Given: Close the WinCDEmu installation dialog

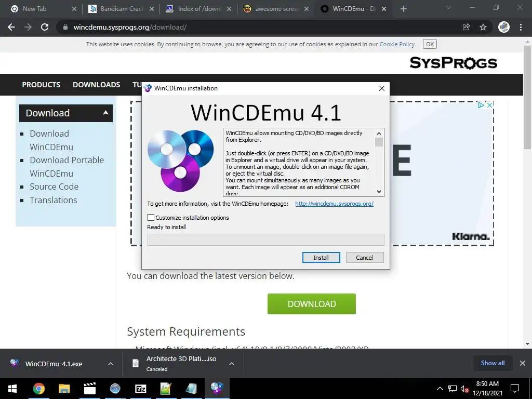Looking at the screenshot, I should click(382, 88).
